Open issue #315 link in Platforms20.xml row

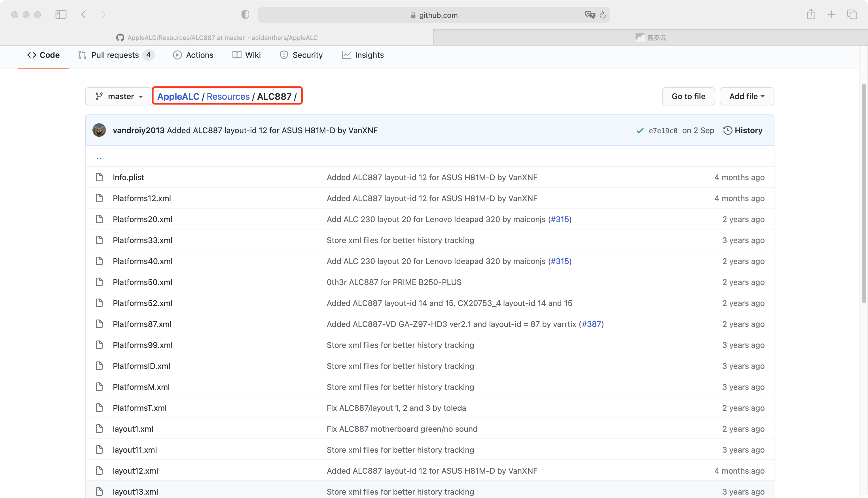tap(560, 219)
